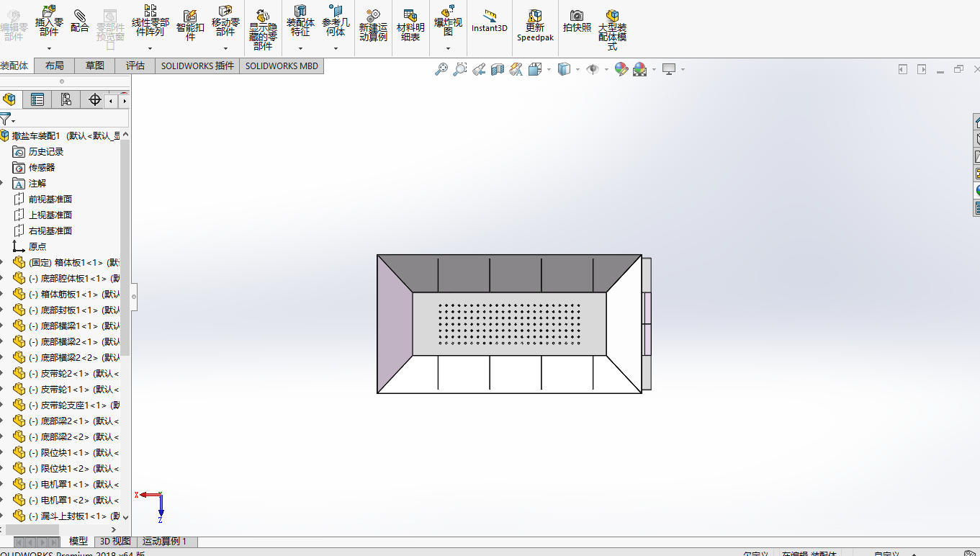Open the 参考几何体 tool

pos(336,20)
